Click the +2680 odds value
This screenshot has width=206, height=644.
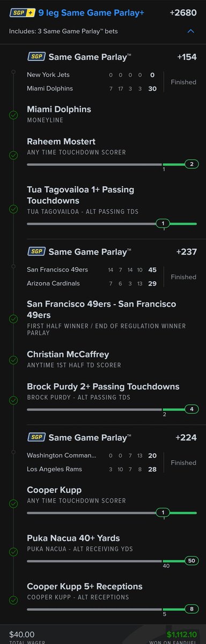[187, 12]
